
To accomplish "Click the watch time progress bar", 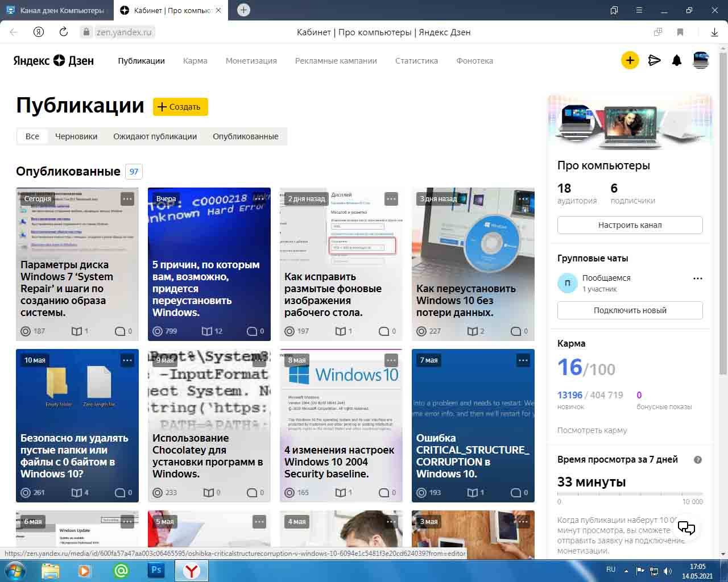I will 630,494.
